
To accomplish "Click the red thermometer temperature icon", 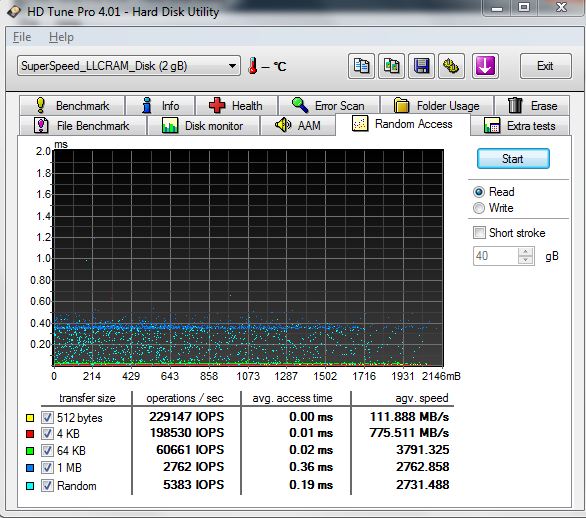I will pos(253,66).
